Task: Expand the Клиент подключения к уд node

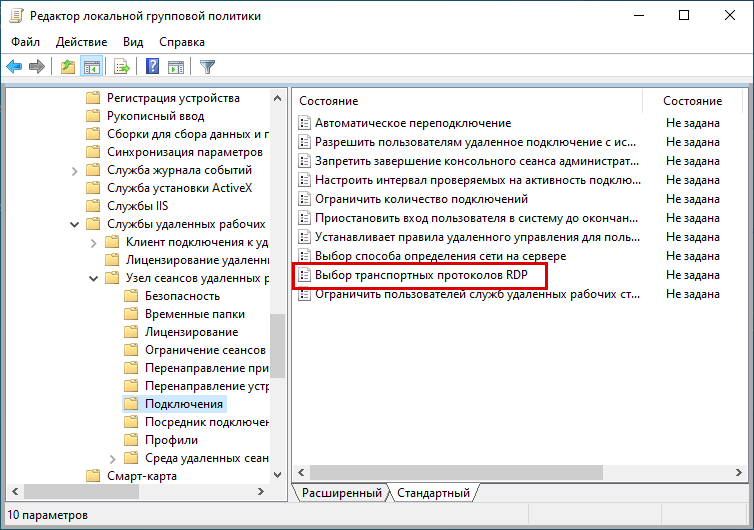Action: click(93, 243)
